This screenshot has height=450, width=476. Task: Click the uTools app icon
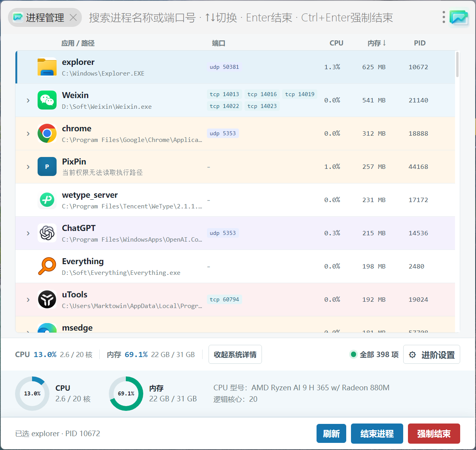coord(47,299)
